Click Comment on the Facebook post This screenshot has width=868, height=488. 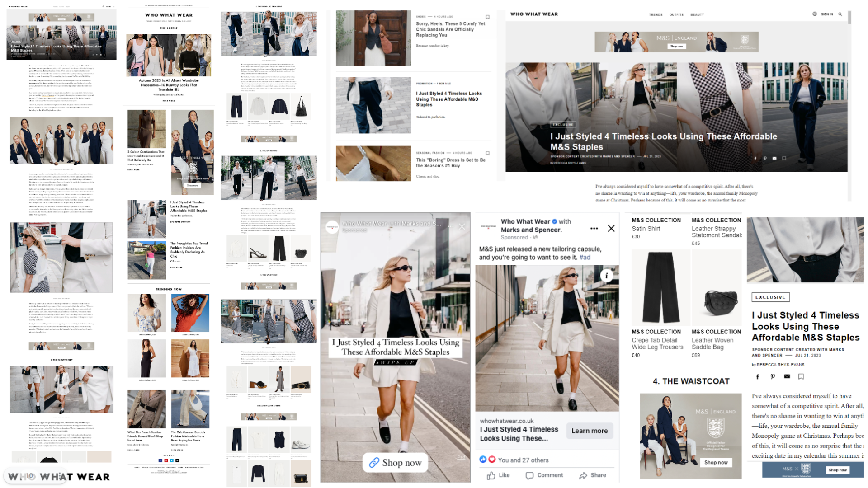pos(544,475)
